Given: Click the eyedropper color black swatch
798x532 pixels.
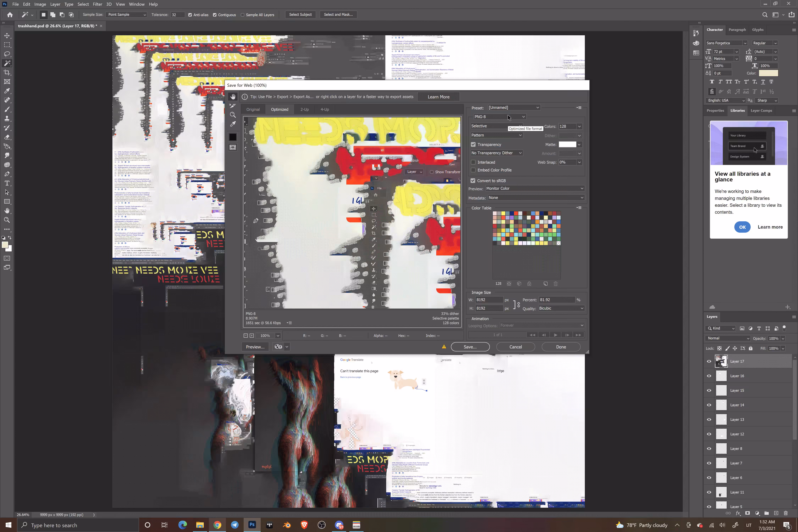Looking at the screenshot, I should tap(233, 137).
